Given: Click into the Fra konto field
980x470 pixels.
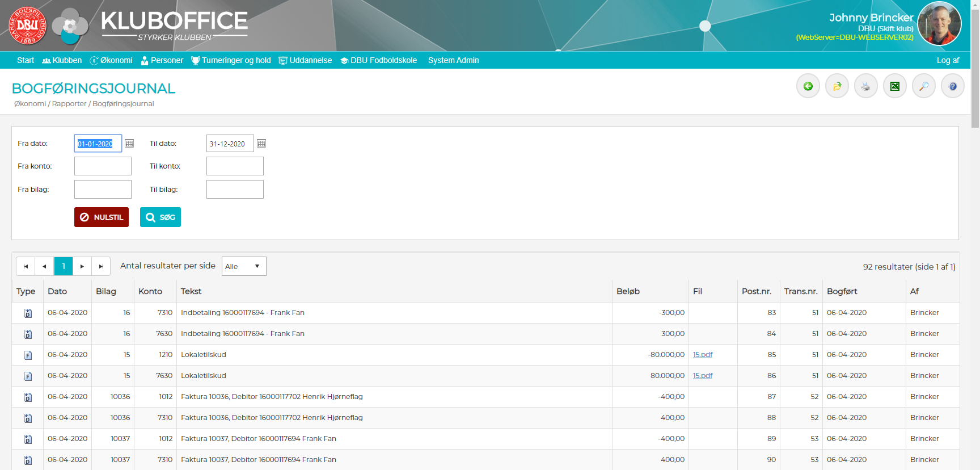Looking at the screenshot, I should click(103, 166).
